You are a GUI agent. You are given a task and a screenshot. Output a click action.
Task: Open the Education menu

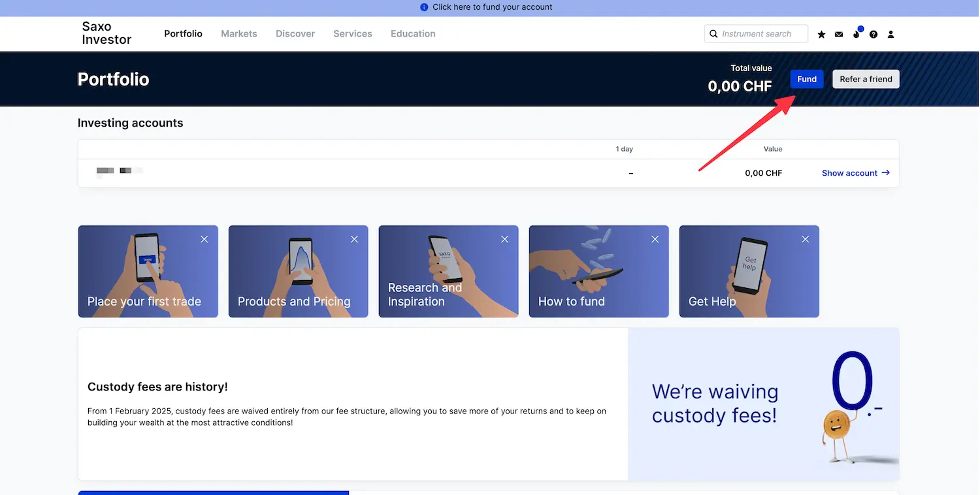pos(413,33)
